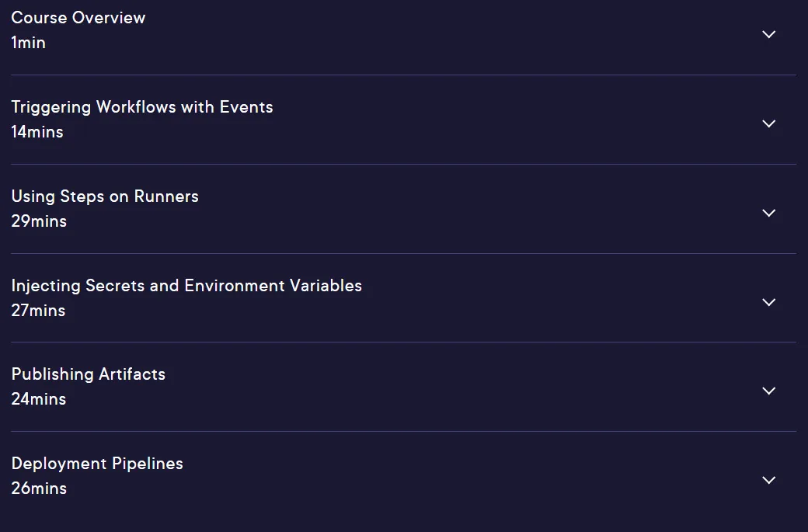Select the 24mins duration under Publishing Artifacts
The width and height of the screenshot is (808, 532).
click(39, 399)
